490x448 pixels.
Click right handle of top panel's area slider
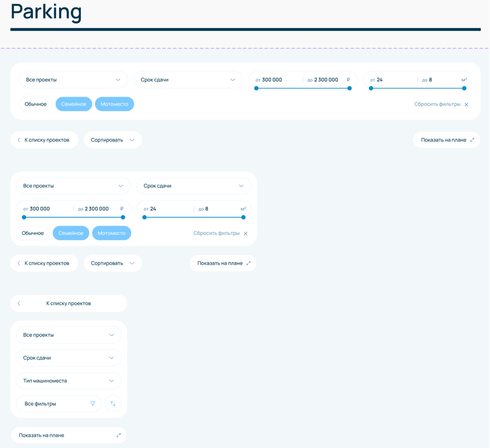pyautogui.click(x=464, y=88)
